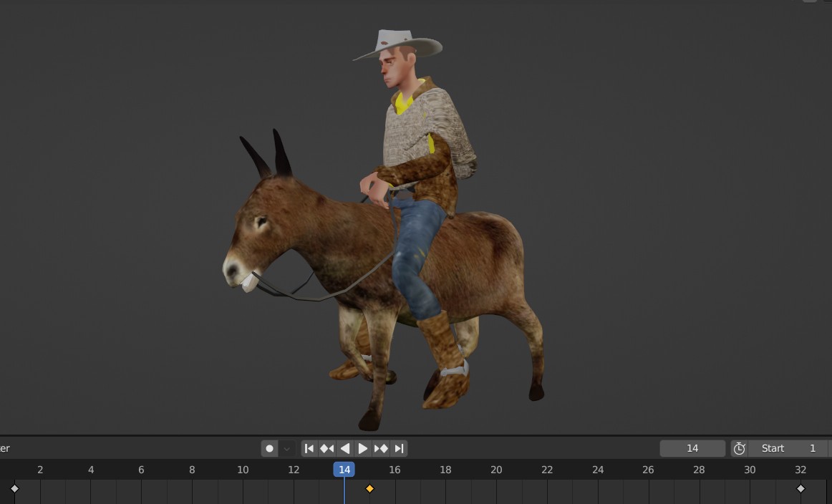
Task: Click frame number 8 on the timeline ruler
Action: tap(192, 470)
